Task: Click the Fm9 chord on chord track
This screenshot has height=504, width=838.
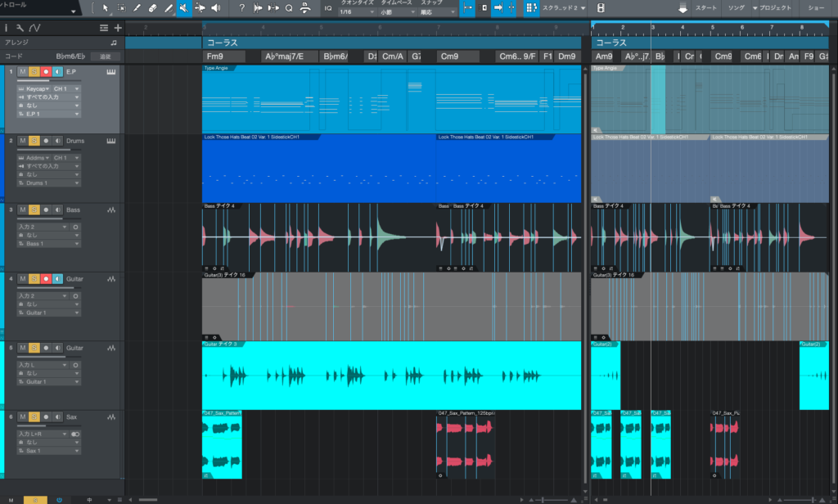Action: [x=225, y=56]
